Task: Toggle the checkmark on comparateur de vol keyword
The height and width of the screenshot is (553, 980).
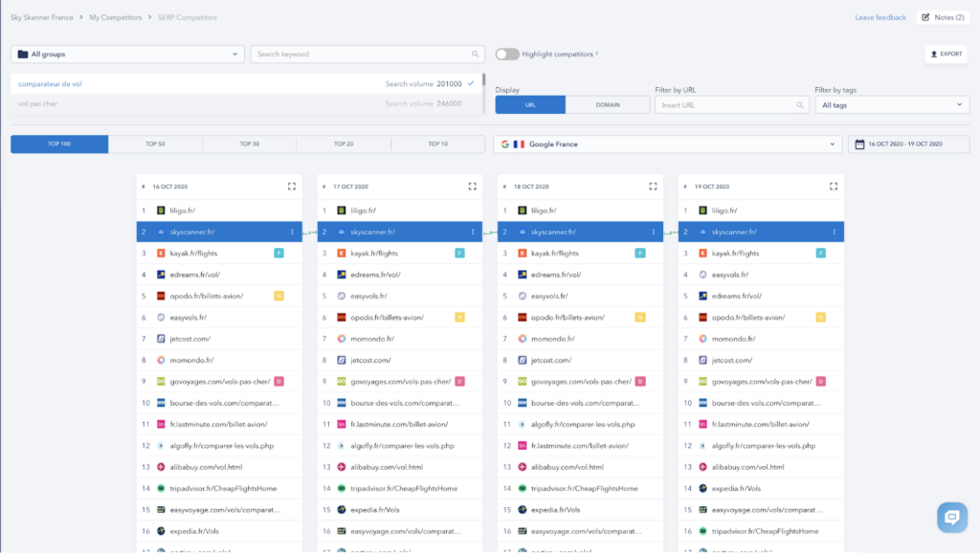Action: pyautogui.click(x=471, y=83)
